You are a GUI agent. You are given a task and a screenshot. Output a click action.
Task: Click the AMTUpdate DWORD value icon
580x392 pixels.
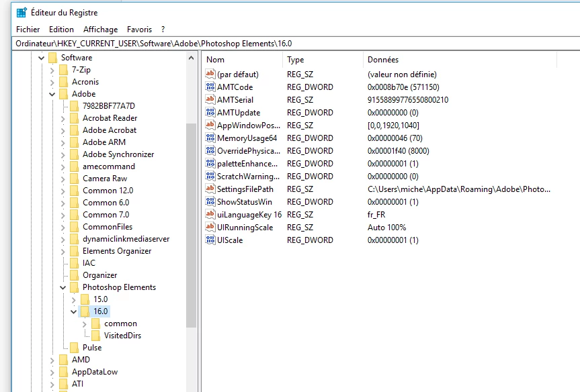click(x=210, y=112)
